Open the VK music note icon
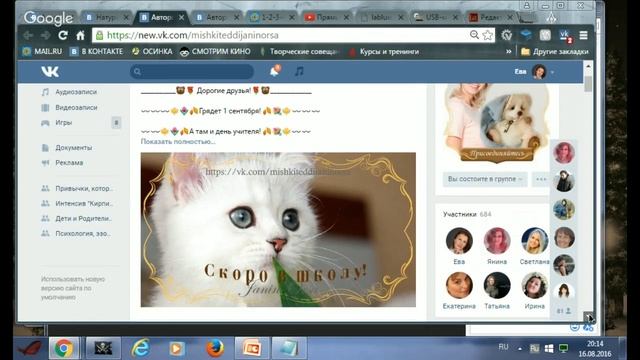The width and height of the screenshot is (640, 360). click(x=299, y=71)
